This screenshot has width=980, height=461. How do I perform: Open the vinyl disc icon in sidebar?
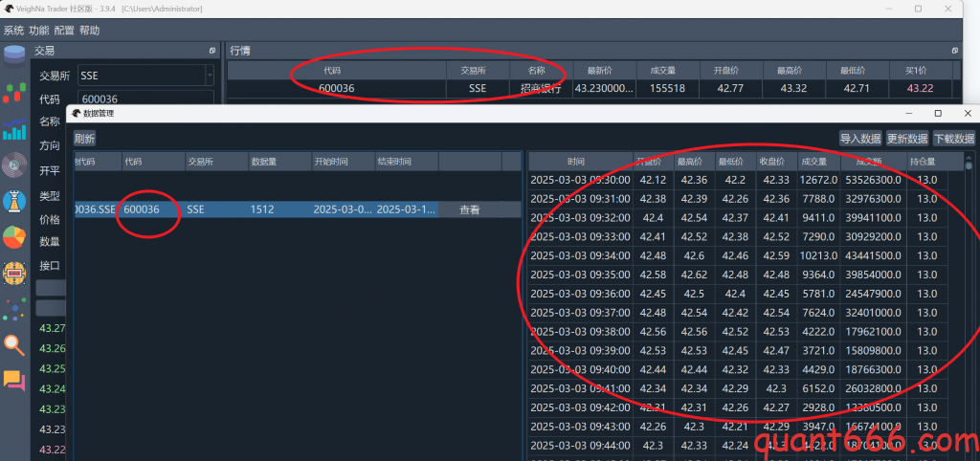[14, 165]
